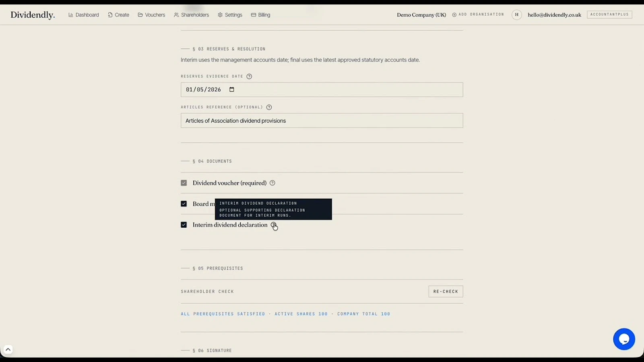Click the Articles Reference input field

point(322,121)
